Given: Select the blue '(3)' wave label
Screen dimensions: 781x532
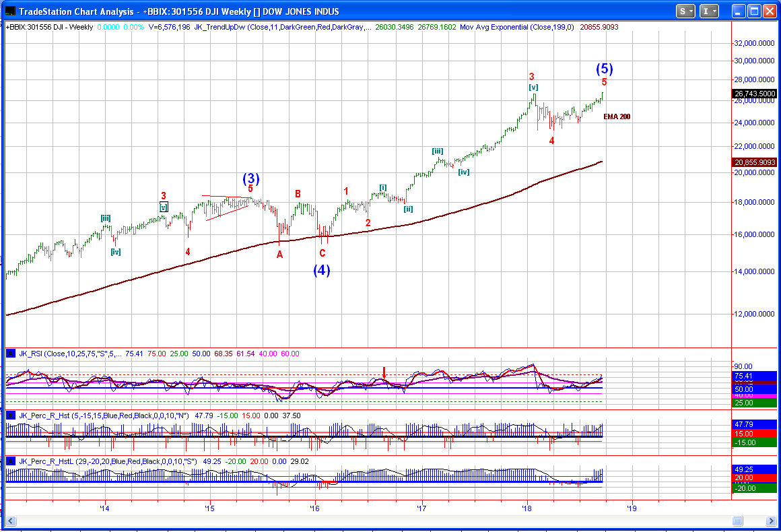Looking at the screenshot, I should pyautogui.click(x=251, y=178).
